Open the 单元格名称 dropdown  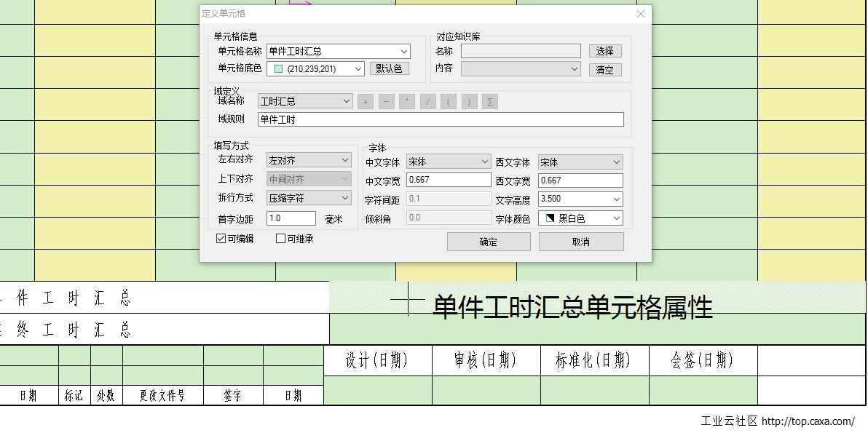(404, 52)
